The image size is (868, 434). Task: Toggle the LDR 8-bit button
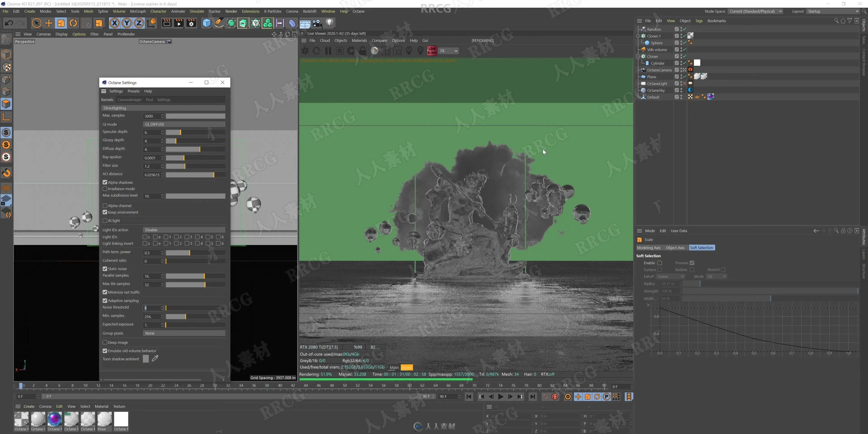click(432, 51)
